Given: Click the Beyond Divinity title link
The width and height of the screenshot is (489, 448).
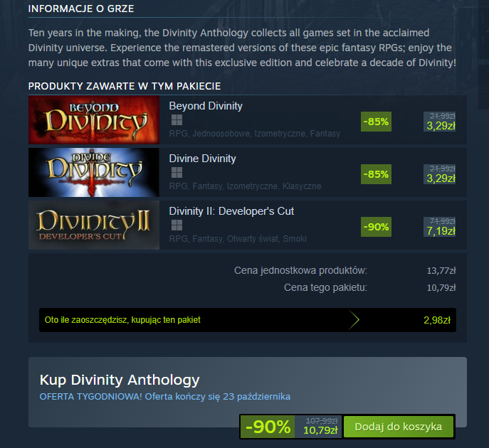Looking at the screenshot, I should (x=206, y=106).
